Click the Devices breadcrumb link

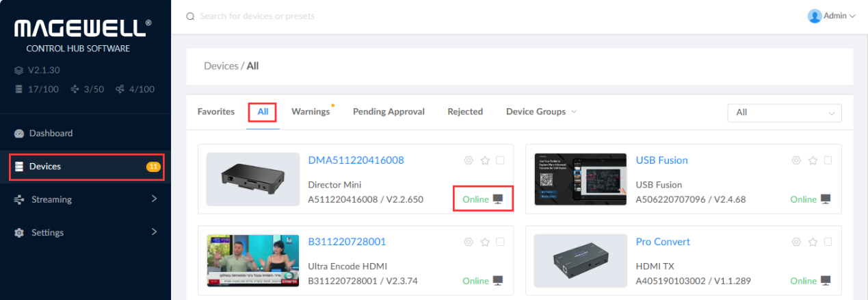pos(220,66)
